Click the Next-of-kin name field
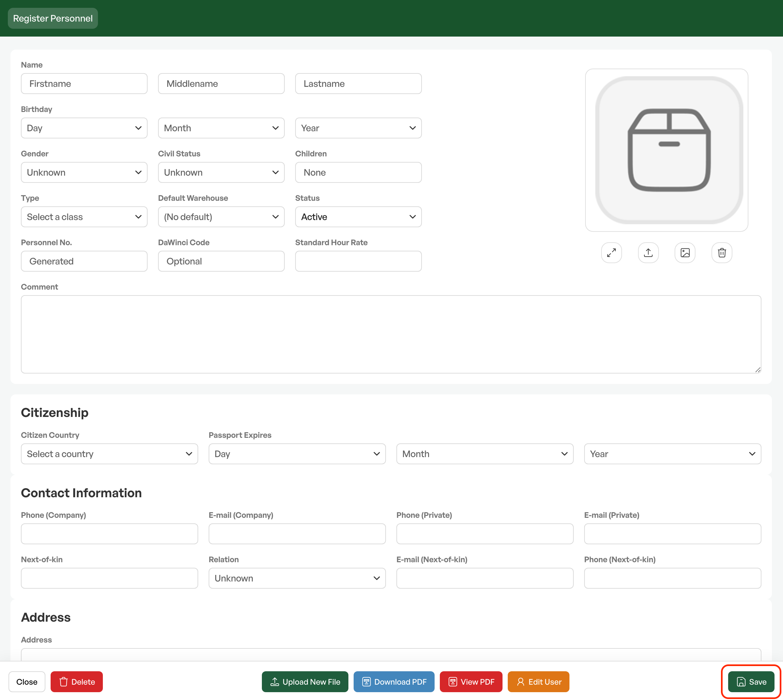This screenshot has height=700, width=783. click(x=110, y=578)
